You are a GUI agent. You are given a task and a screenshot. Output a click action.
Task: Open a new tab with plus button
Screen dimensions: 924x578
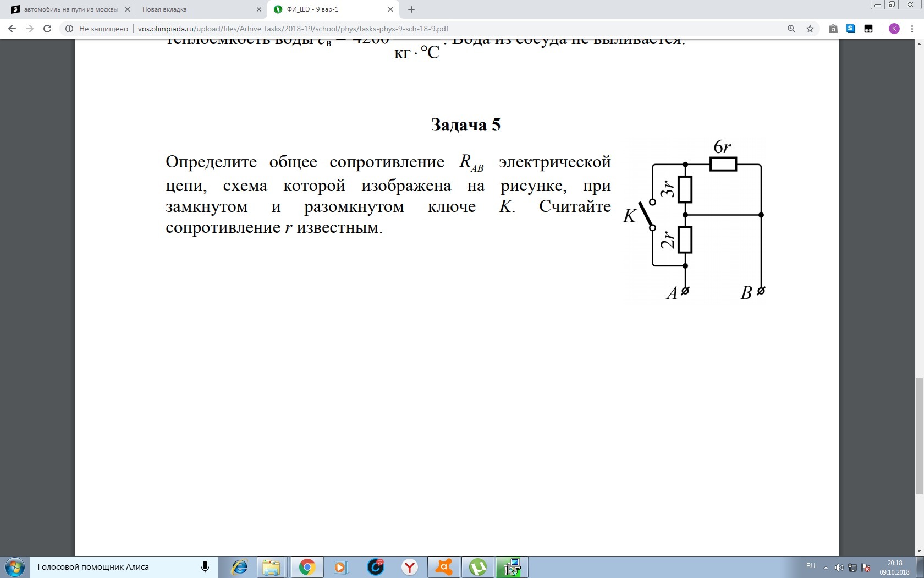click(411, 9)
